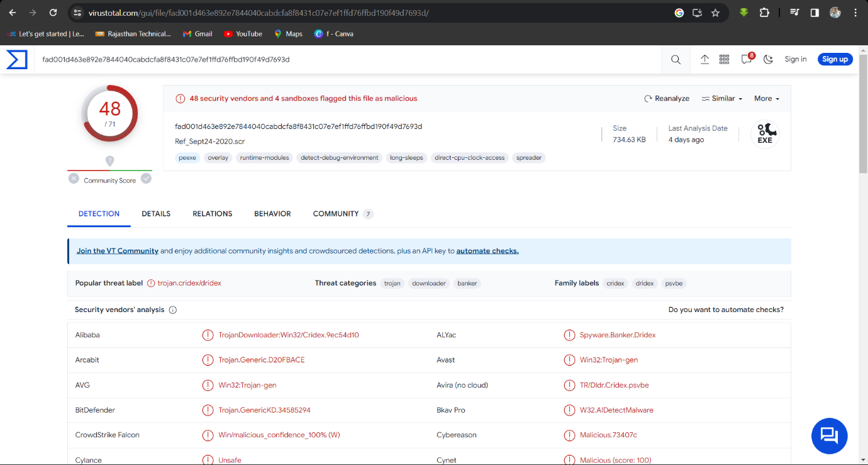Open notifications comment icon with badge

[747, 59]
